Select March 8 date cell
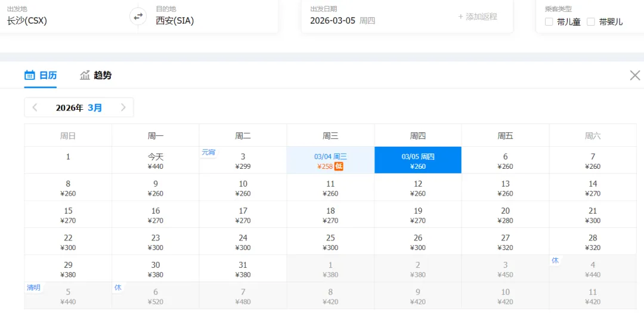The height and width of the screenshot is (315, 644). (x=68, y=187)
